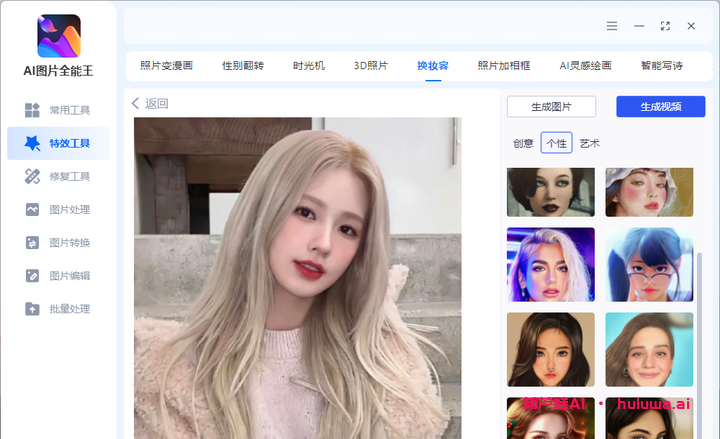Choose the brown wavy hair cartoon style
The height and width of the screenshot is (439, 720).
551,349
